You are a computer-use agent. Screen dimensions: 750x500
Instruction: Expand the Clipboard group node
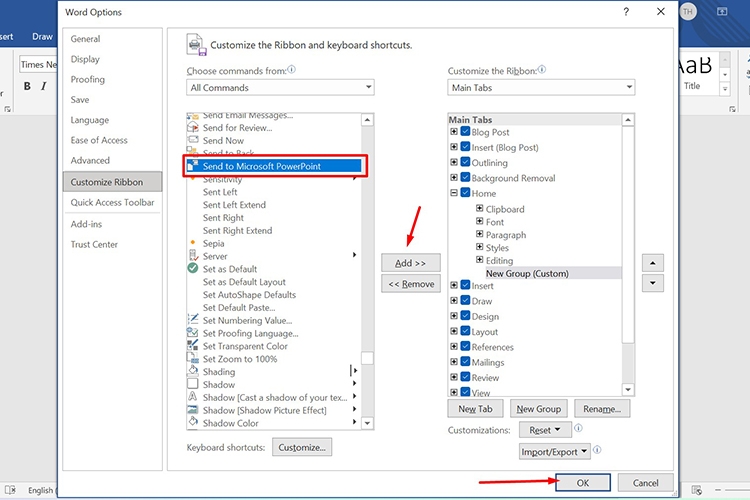[x=479, y=208]
